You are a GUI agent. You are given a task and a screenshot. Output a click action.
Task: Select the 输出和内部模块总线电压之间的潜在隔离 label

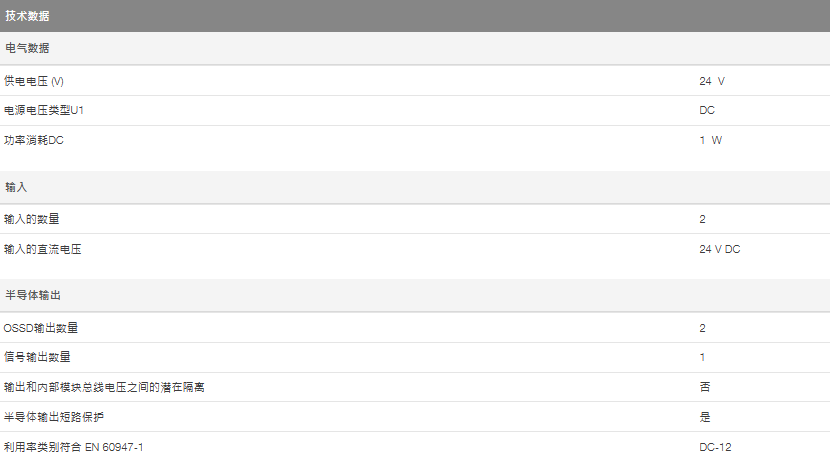(110, 387)
